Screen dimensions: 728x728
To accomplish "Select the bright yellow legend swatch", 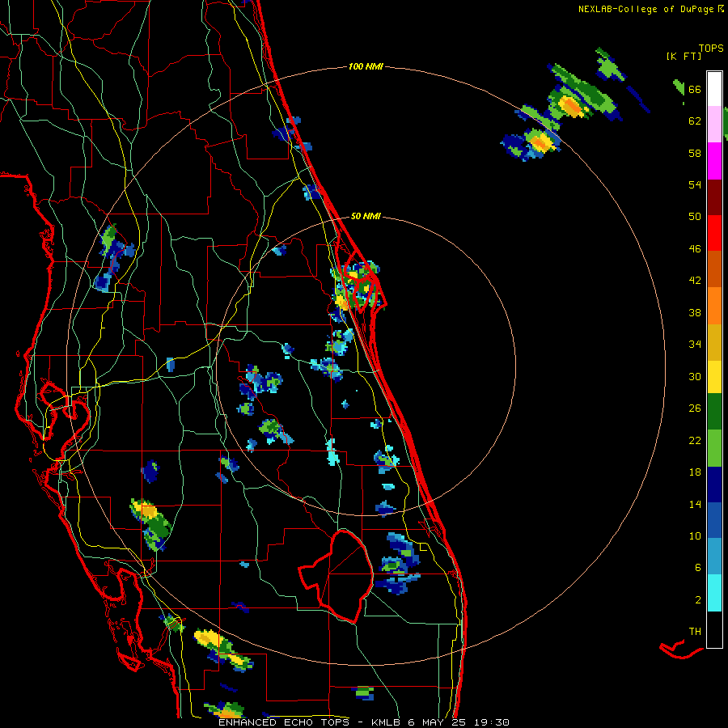I will click(x=714, y=377).
